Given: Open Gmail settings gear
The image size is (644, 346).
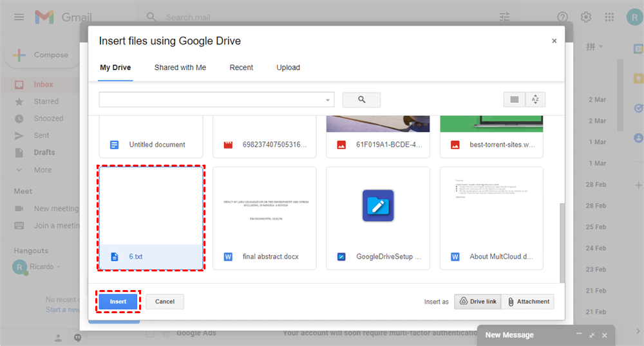Looking at the screenshot, I should coord(586,17).
